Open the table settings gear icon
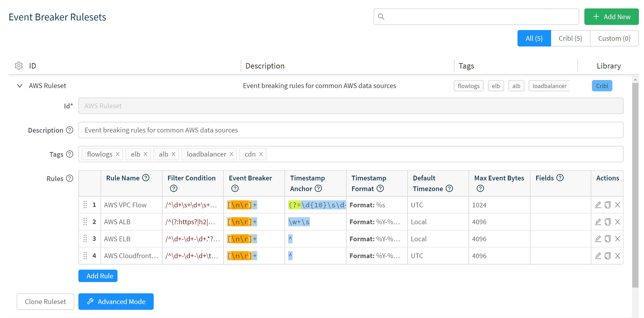The height and width of the screenshot is (318, 644). [x=19, y=66]
